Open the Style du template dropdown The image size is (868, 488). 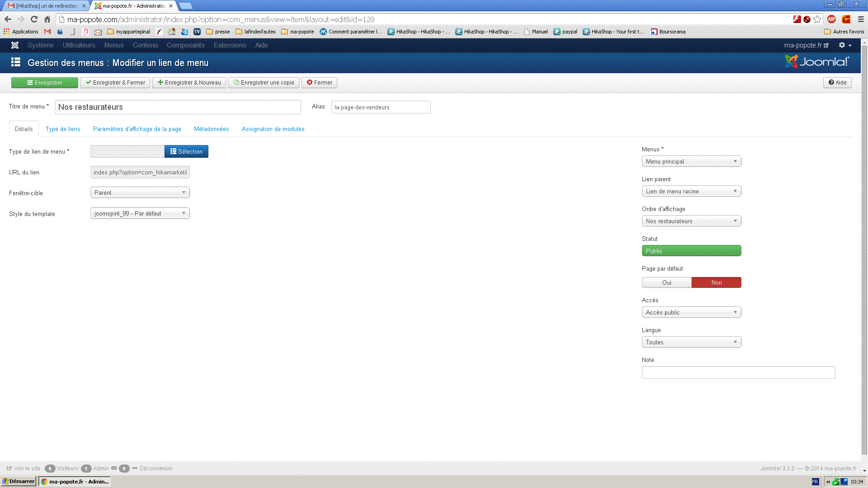(140, 213)
